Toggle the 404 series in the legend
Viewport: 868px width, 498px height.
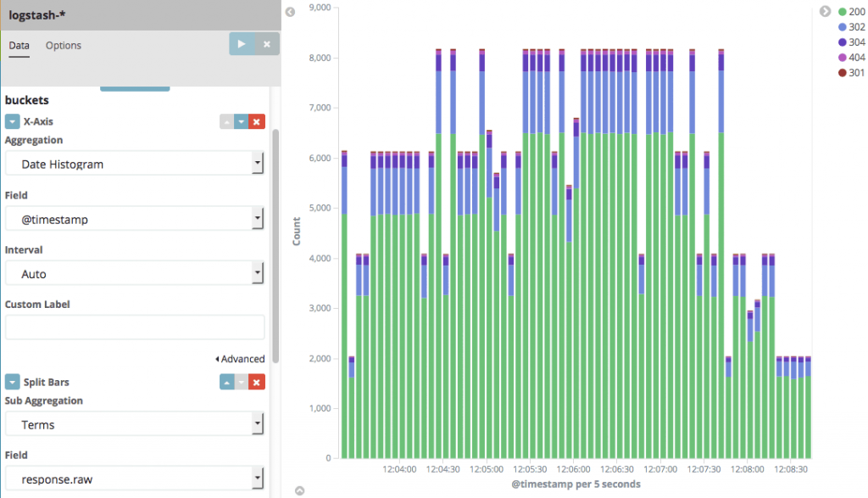(850, 58)
